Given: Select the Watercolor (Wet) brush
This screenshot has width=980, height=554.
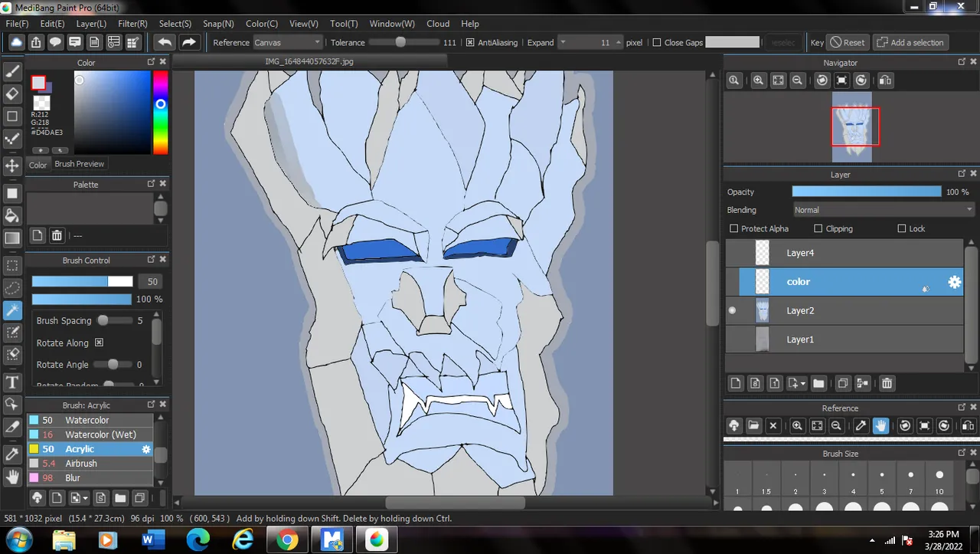Looking at the screenshot, I should (90, 434).
